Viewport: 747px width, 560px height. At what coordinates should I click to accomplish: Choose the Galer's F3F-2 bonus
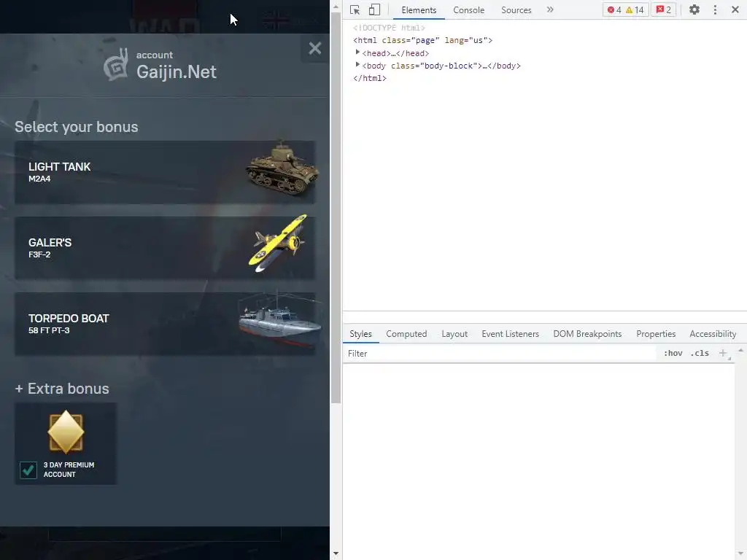pos(165,248)
